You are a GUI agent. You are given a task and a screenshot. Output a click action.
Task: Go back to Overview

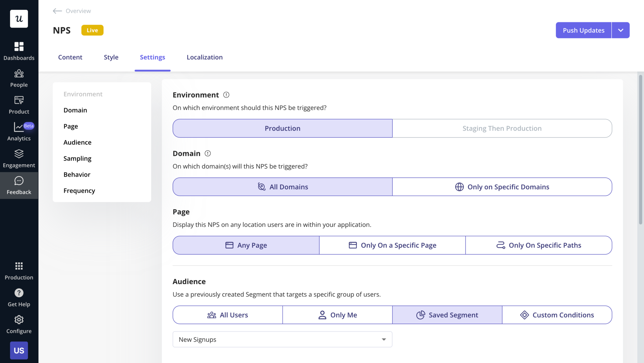coord(71,11)
